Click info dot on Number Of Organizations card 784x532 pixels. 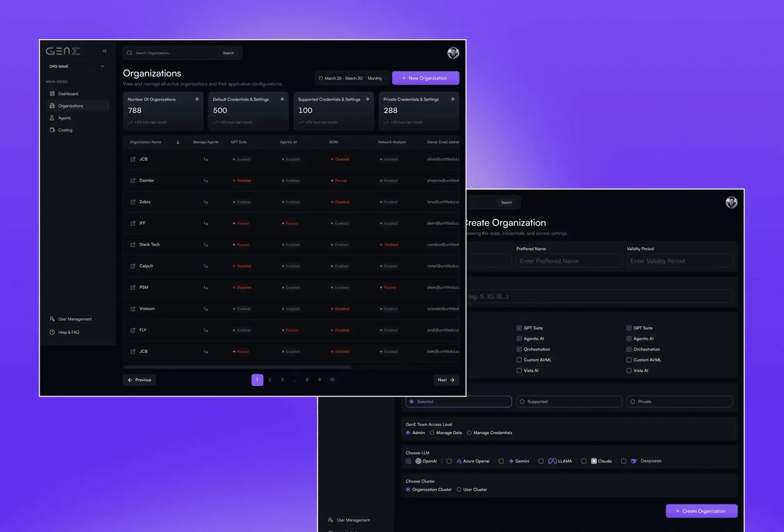tap(197, 99)
